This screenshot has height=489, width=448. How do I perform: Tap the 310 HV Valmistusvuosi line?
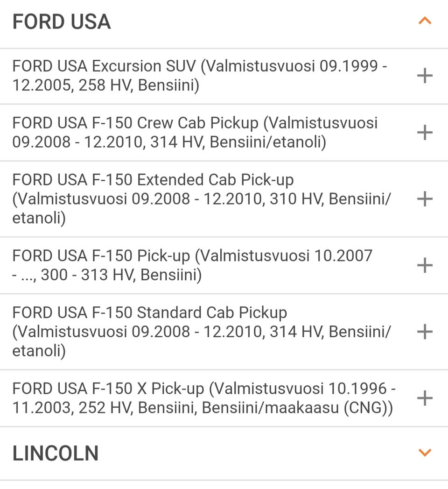pyautogui.click(x=202, y=199)
